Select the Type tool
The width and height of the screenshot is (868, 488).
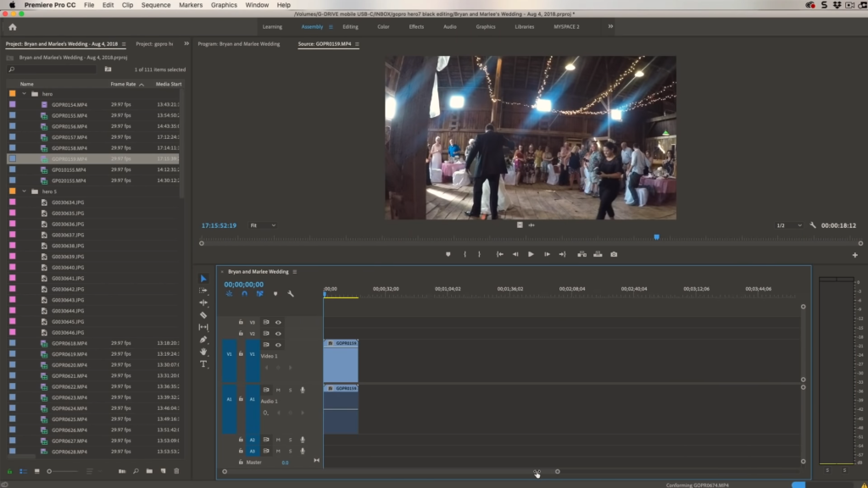pyautogui.click(x=203, y=364)
